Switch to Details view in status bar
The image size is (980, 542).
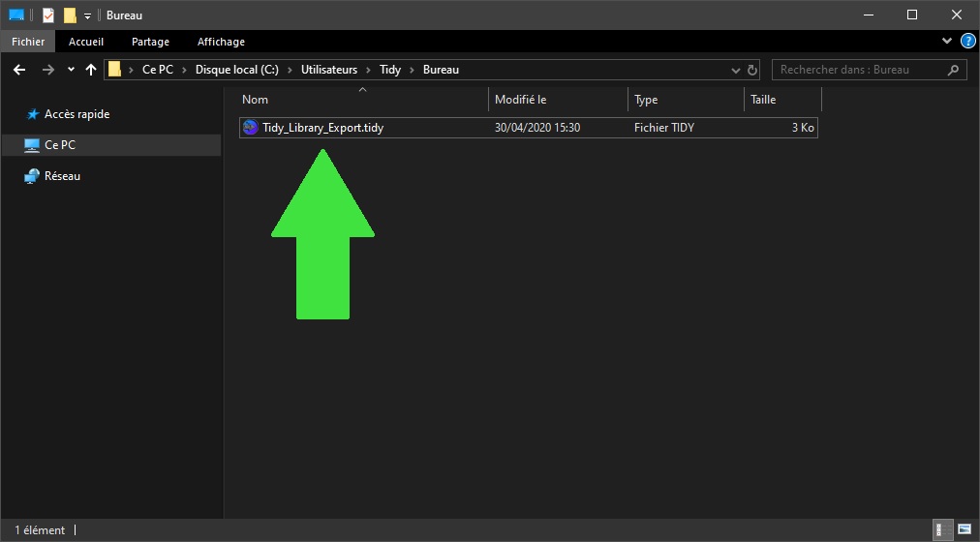(943, 529)
